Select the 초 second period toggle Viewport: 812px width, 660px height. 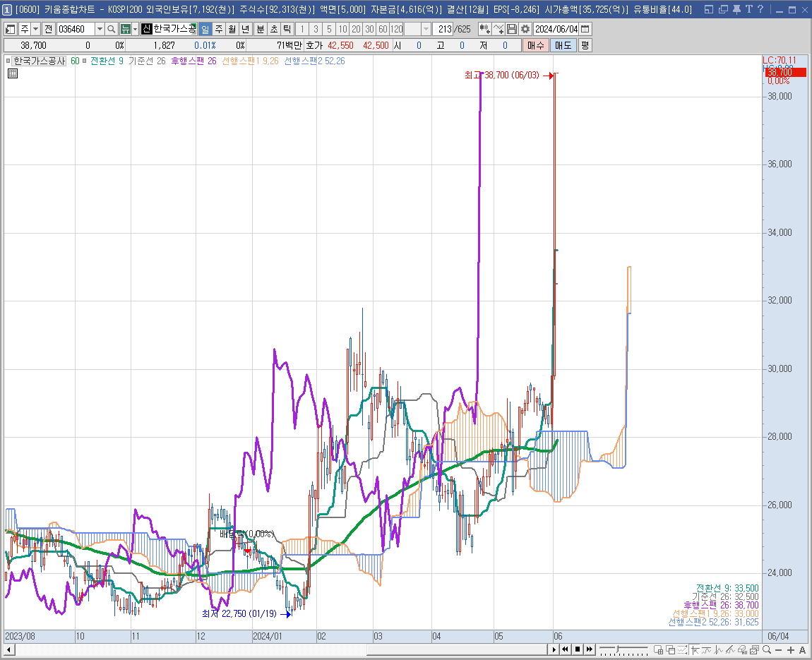[274, 29]
